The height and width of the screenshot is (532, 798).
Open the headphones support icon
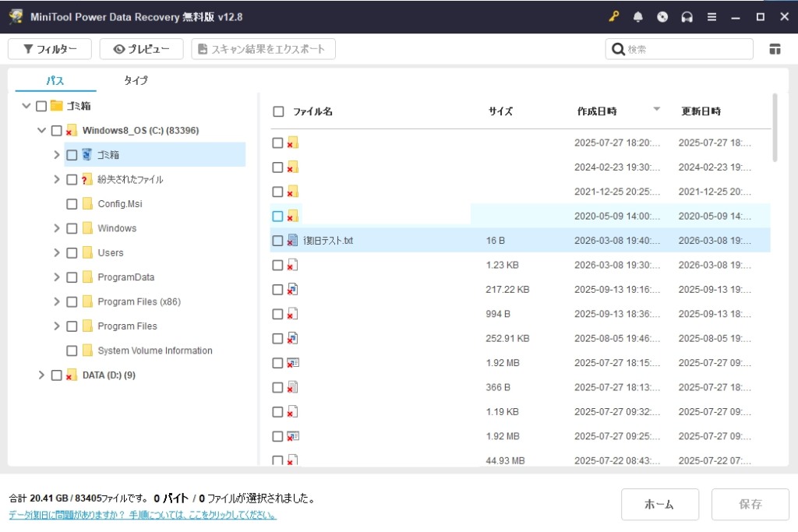pos(687,16)
